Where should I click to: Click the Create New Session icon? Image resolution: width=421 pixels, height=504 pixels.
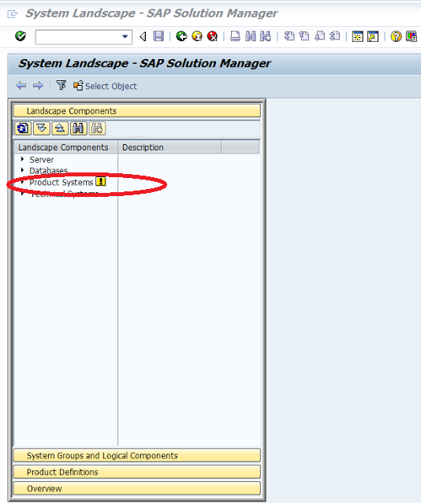[358, 36]
